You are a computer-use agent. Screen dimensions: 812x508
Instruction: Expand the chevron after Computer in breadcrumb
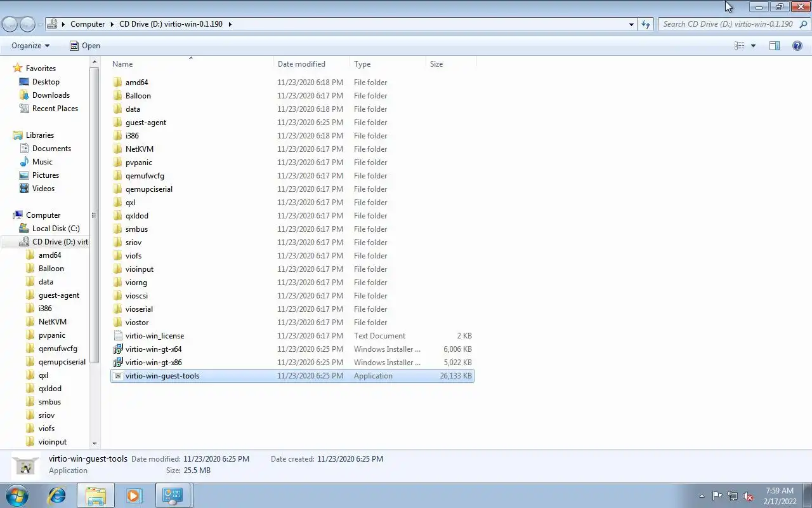tap(112, 24)
